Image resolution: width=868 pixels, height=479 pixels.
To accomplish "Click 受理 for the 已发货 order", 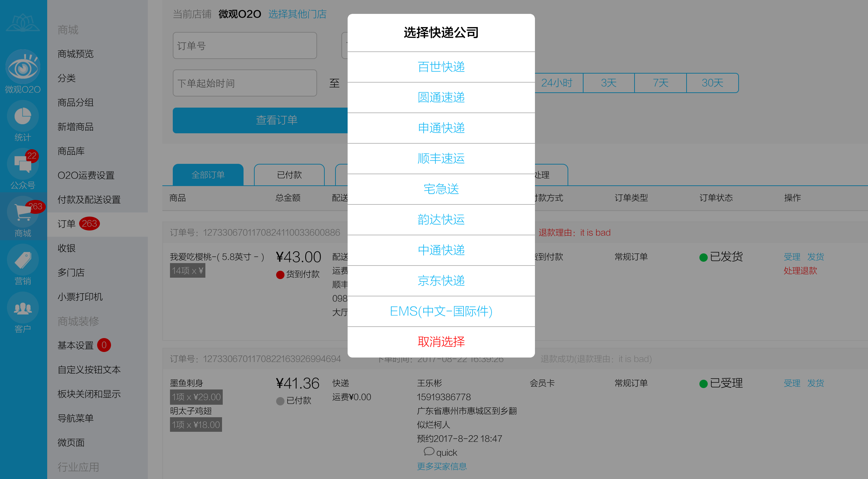I will click(x=792, y=257).
